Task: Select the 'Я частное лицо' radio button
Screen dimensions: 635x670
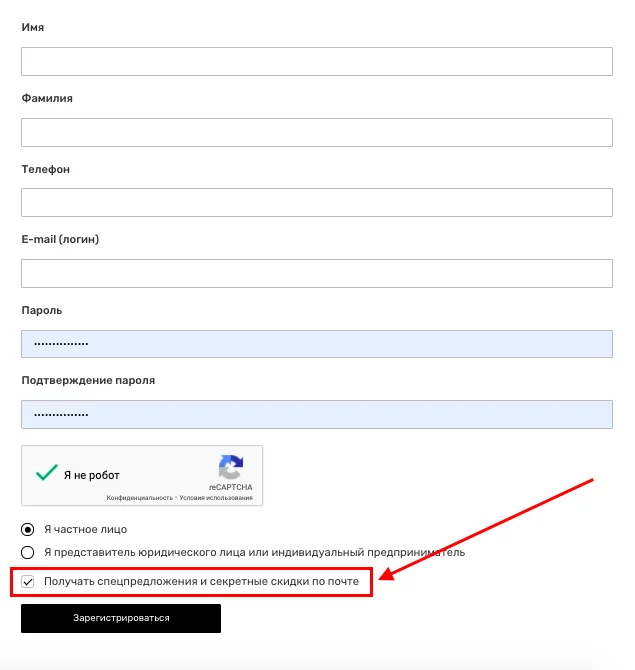Action: [28, 529]
